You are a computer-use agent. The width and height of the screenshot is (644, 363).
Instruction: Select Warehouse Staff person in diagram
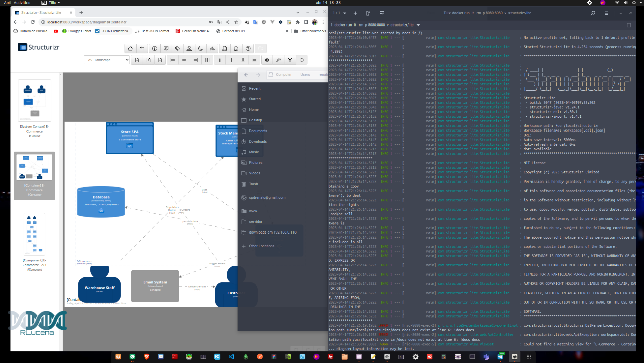click(x=100, y=285)
